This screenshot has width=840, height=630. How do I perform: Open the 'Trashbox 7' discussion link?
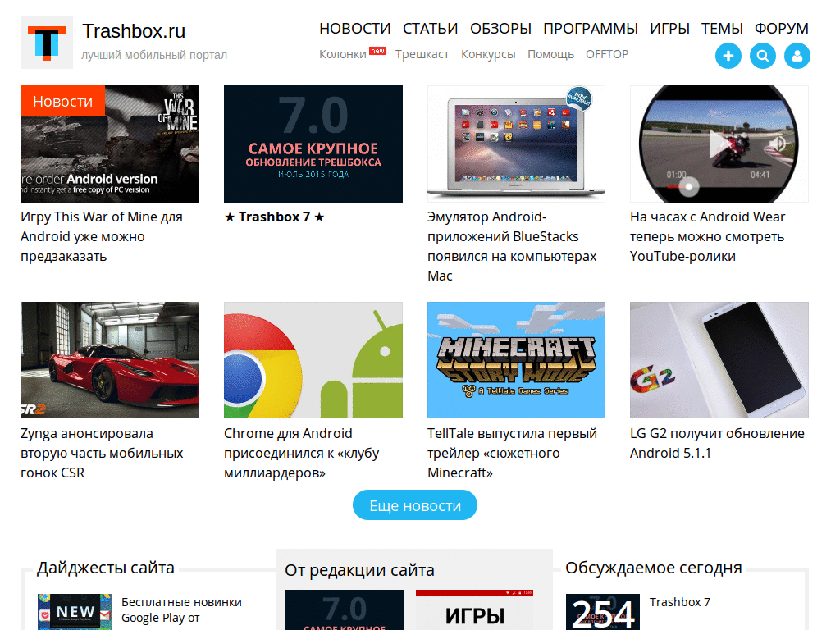point(680,602)
